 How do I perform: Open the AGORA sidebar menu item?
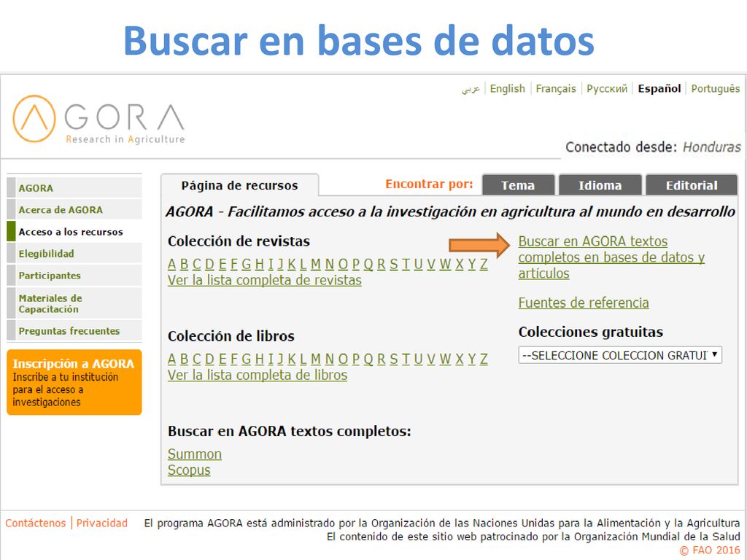(x=74, y=187)
